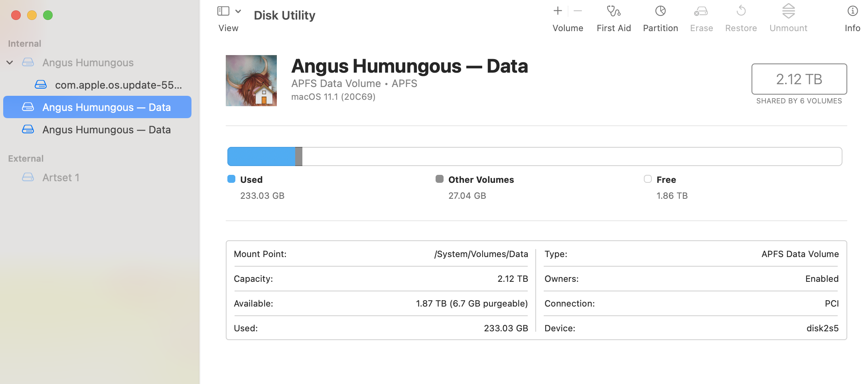Click the Info toolbar icon

pos(852,11)
